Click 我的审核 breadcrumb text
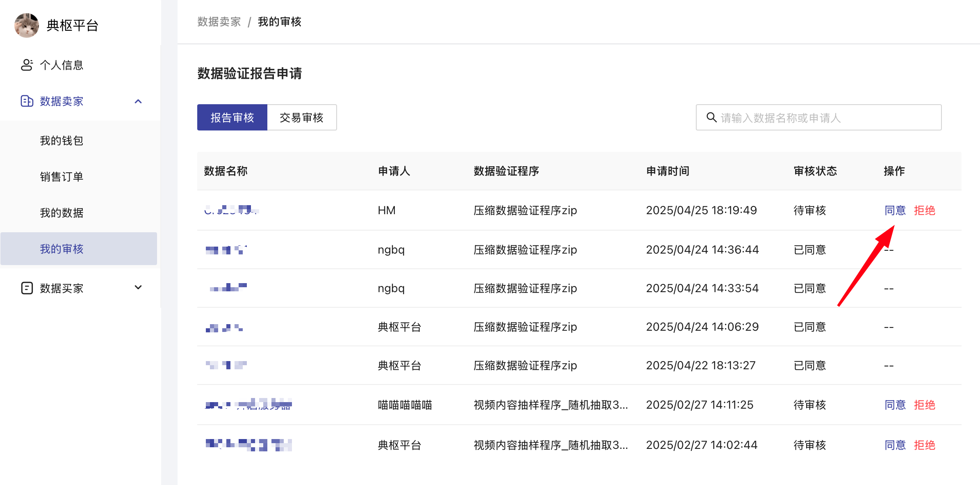980x485 pixels. click(280, 22)
